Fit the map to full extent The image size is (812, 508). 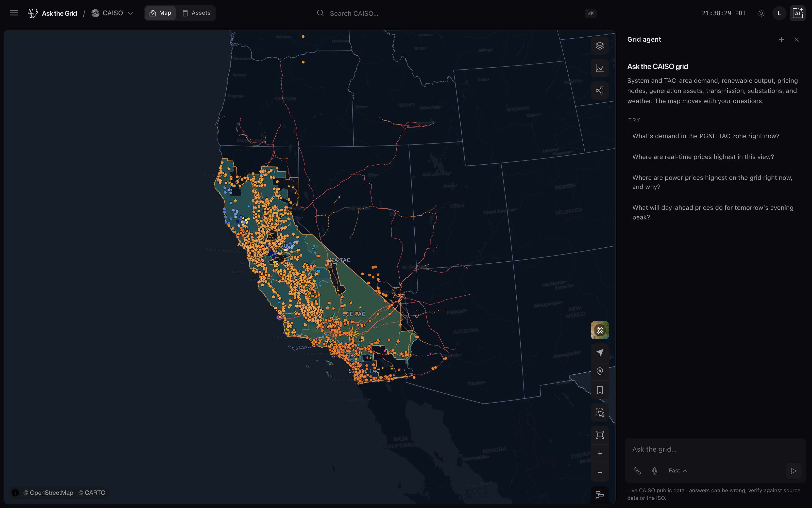pyautogui.click(x=600, y=435)
